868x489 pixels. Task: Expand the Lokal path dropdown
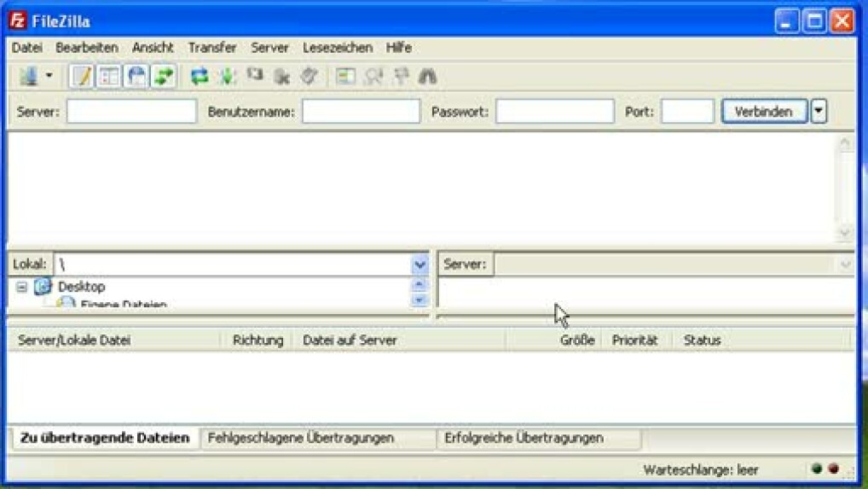click(x=419, y=265)
